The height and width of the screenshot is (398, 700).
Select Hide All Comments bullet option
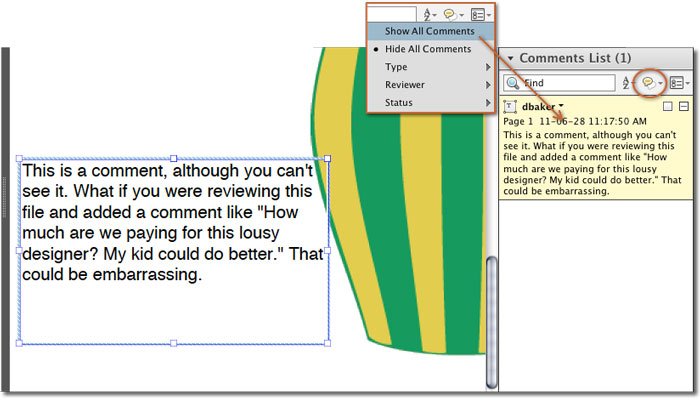(x=428, y=49)
